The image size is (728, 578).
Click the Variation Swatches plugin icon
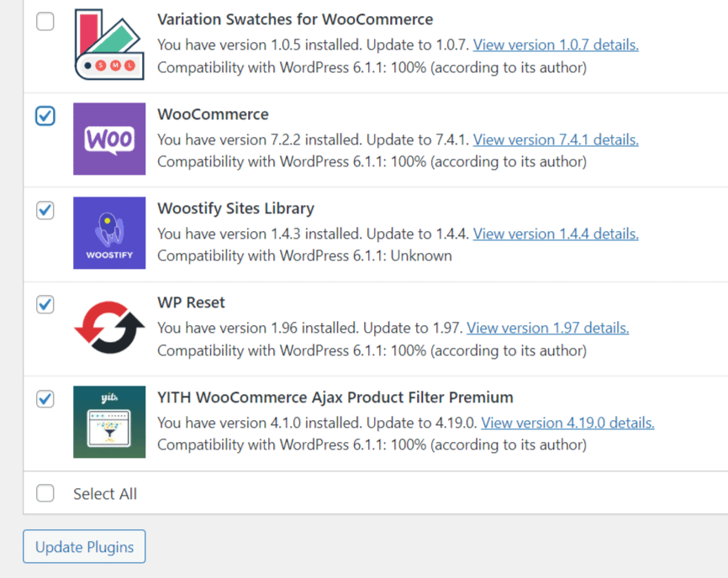[109, 44]
